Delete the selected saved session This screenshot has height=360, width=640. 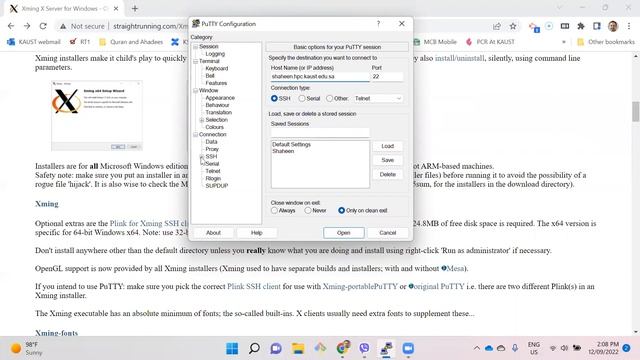tap(388, 175)
